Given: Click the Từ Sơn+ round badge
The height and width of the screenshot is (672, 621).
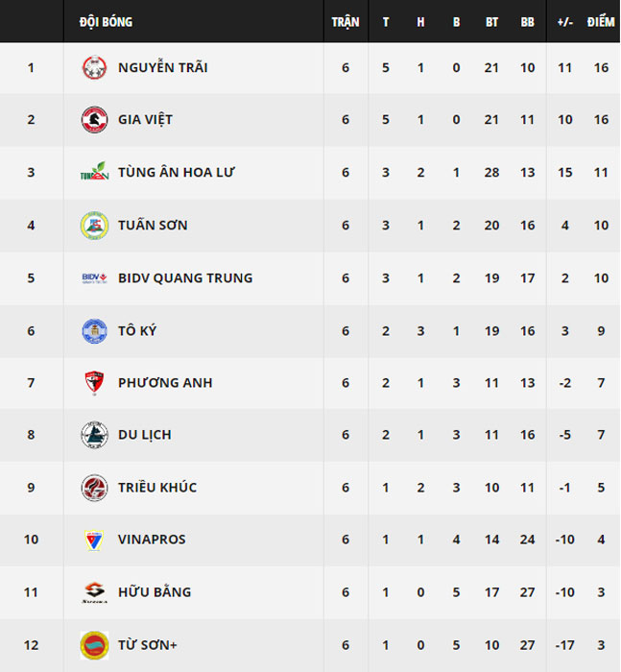Looking at the screenshot, I should [94, 645].
